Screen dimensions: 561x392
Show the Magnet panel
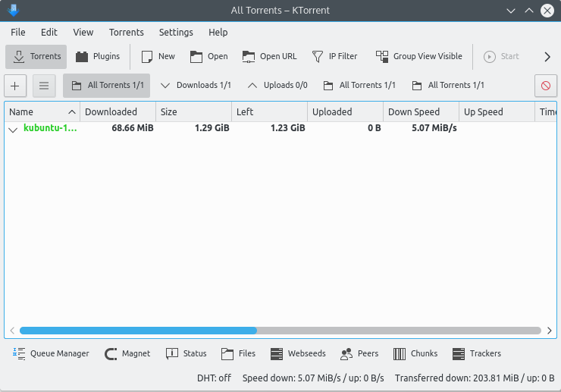click(127, 353)
